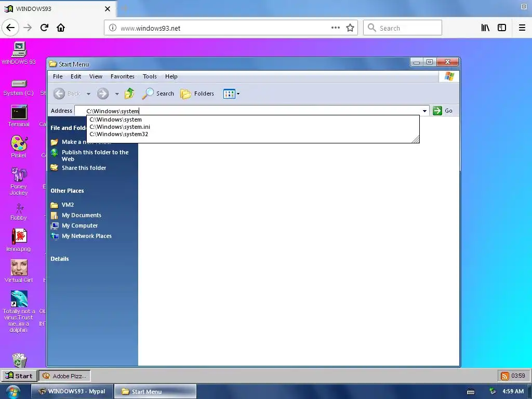Reload the browser page
532x399 pixels.
coord(44,28)
